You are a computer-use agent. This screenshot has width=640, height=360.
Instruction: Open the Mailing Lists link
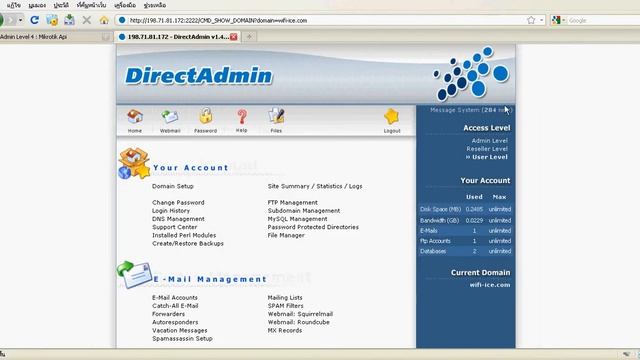point(285,298)
